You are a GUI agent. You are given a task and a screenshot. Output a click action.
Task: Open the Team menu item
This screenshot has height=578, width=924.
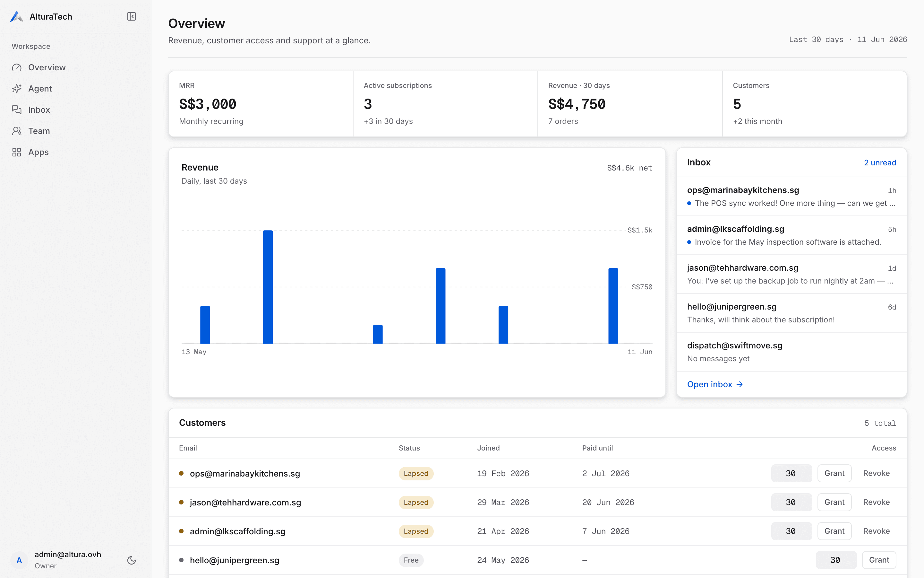tap(76, 131)
